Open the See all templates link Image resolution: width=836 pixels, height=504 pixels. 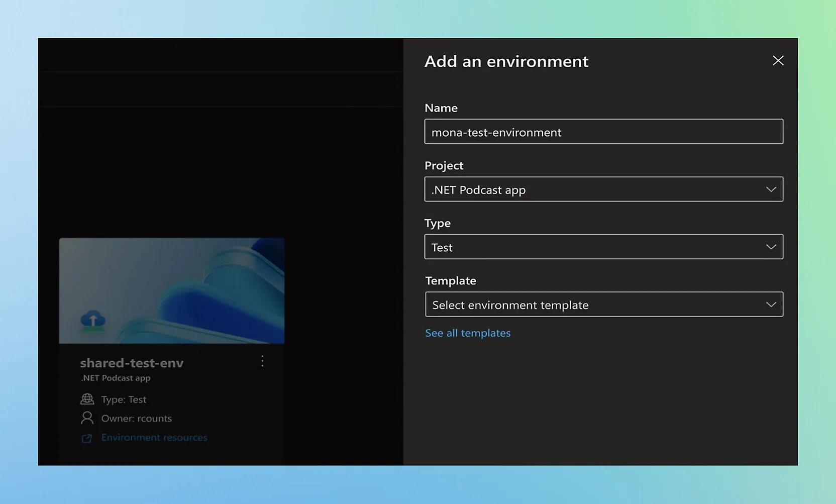[467, 333]
